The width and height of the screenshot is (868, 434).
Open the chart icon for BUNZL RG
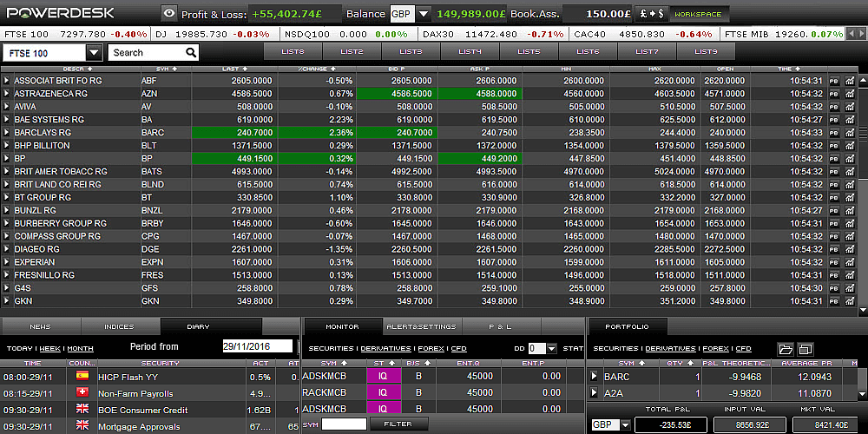(x=850, y=210)
